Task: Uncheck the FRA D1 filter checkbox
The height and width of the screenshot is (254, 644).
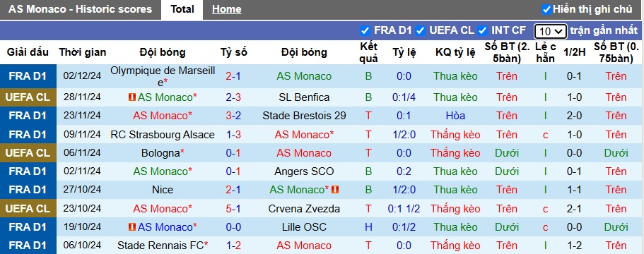Action: click(364, 30)
